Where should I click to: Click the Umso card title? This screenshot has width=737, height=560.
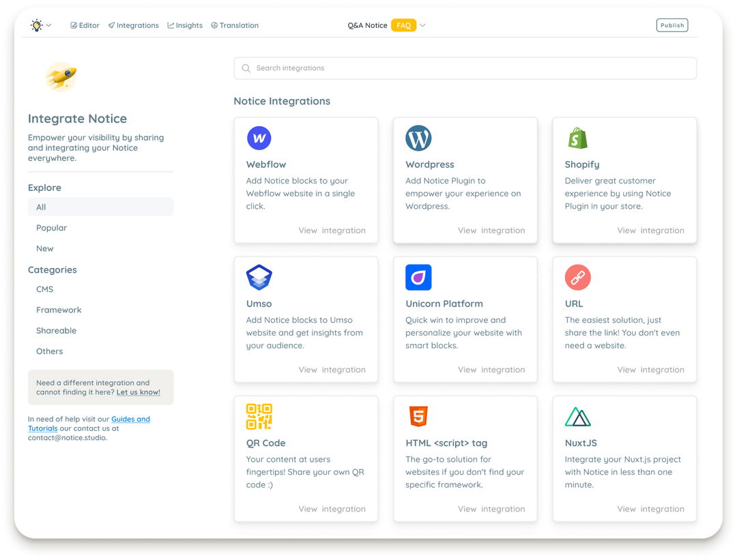coord(259,304)
